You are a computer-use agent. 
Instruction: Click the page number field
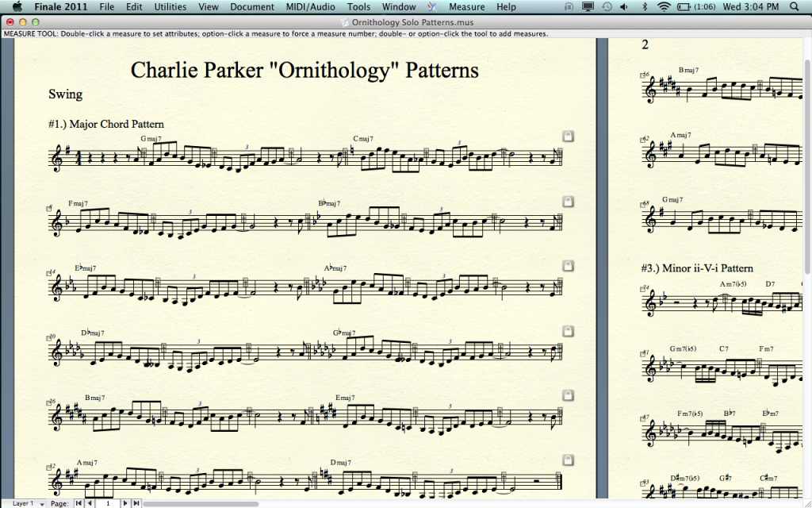pos(108,503)
